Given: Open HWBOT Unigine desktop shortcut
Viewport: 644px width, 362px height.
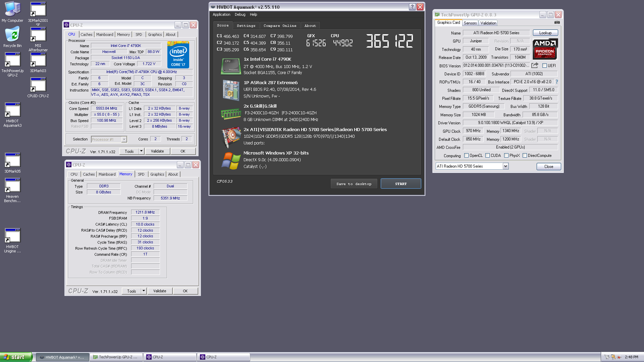Looking at the screenshot, I should pos(12,241).
